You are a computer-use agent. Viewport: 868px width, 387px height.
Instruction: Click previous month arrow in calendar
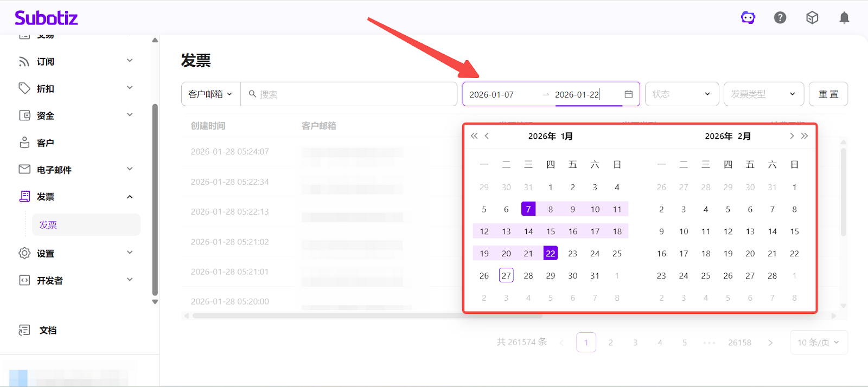(x=487, y=136)
